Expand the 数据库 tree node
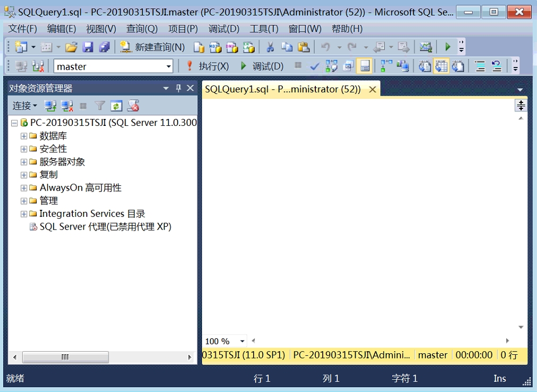This screenshot has width=537, height=392. 24,136
